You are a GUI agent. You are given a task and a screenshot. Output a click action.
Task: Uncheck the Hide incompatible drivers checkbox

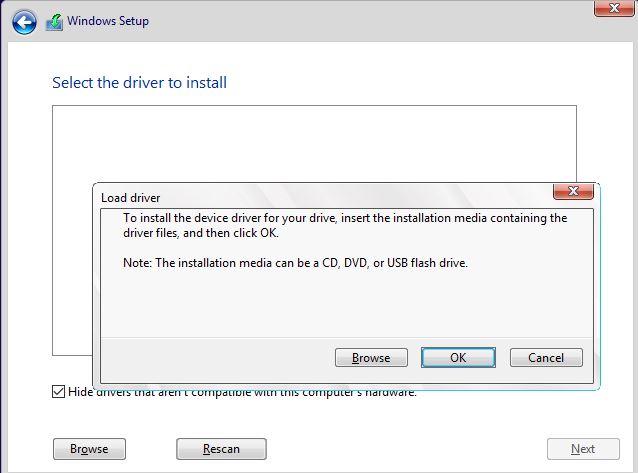coord(59,392)
